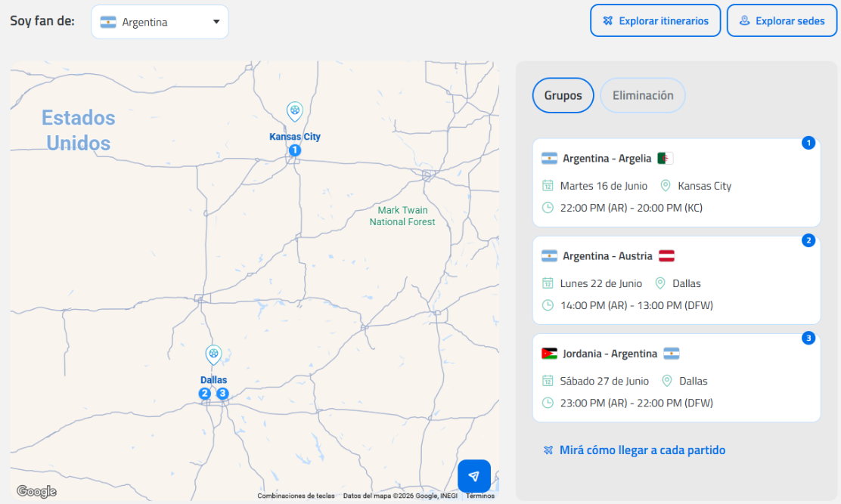Screen dimensions: 841x504
Task: Click Combinaciones de teclas on the map
Action: [296, 496]
